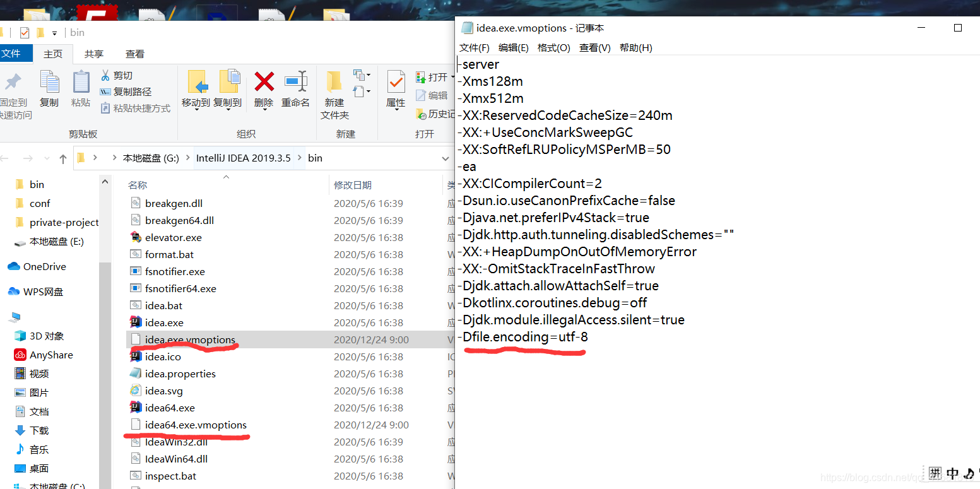Click the Move to icon
The height and width of the screenshot is (489, 980).
point(198,82)
